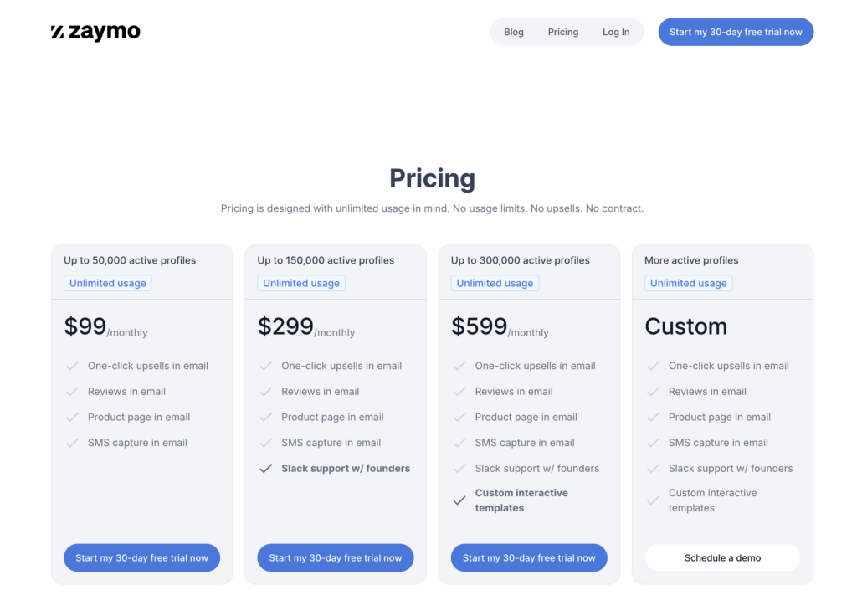The width and height of the screenshot is (857, 616).
Task: Click the checkmark beside Custom interactive templates in the $599 plan
Action: click(459, 501)
